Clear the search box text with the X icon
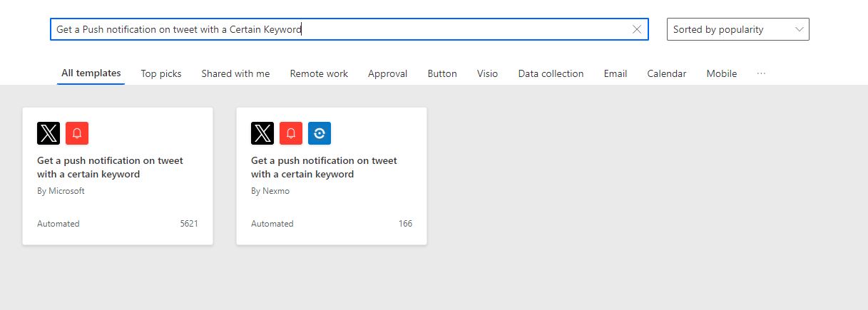 637,29
